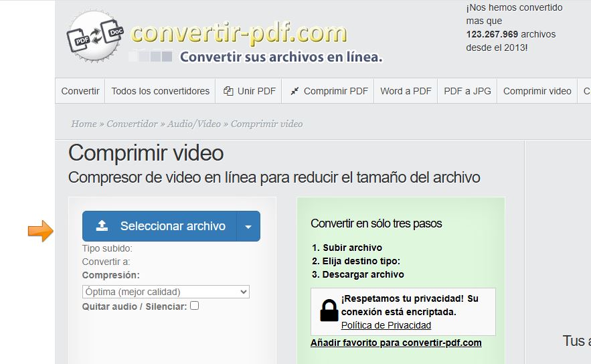Expand the Seleccionar archivo arrow dropdown
Viewport: 591px width, 364px height.
[248, 226]
